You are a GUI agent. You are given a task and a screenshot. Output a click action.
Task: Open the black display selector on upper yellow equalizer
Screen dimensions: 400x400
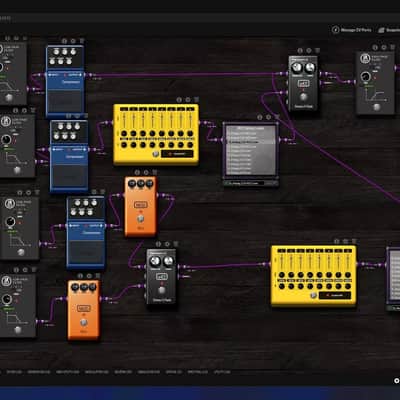[x=177, y=154]
